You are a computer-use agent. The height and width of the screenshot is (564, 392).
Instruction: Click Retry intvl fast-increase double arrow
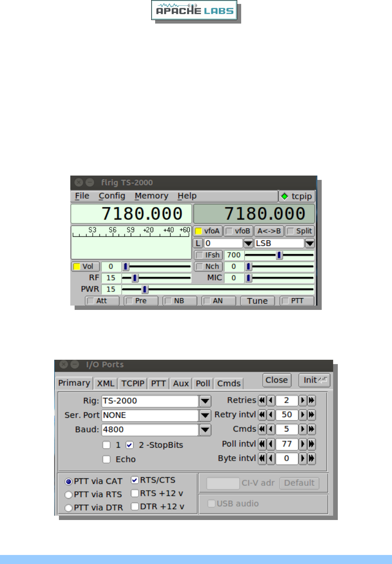click(x=311, y=415)
